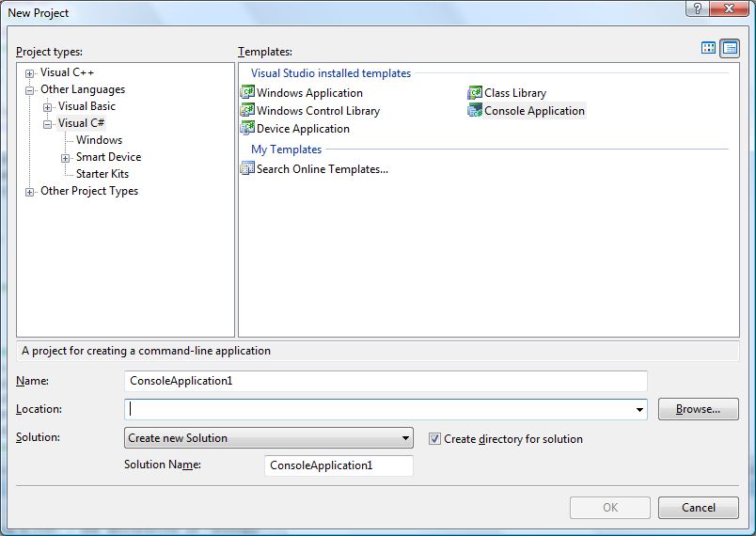
Task: Switch templates to small icons view
Action: pos(730,48)
